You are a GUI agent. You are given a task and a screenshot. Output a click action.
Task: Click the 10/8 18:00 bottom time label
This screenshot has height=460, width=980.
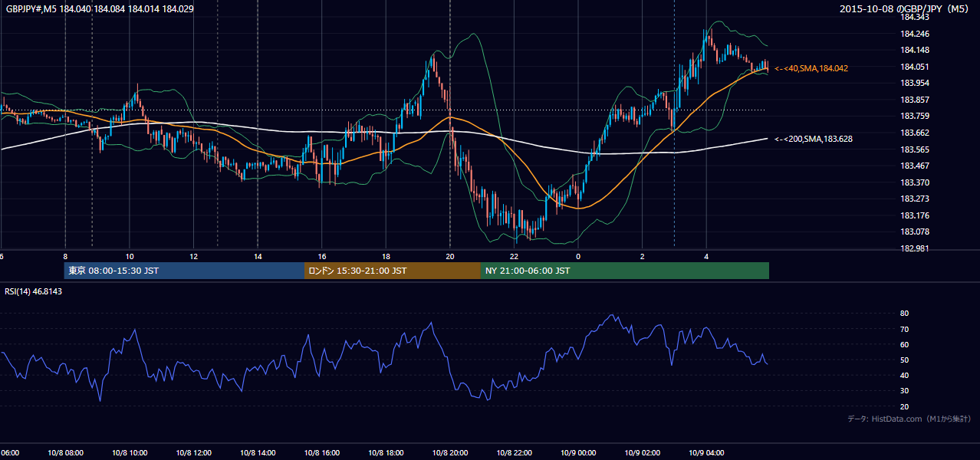(386, 453)
